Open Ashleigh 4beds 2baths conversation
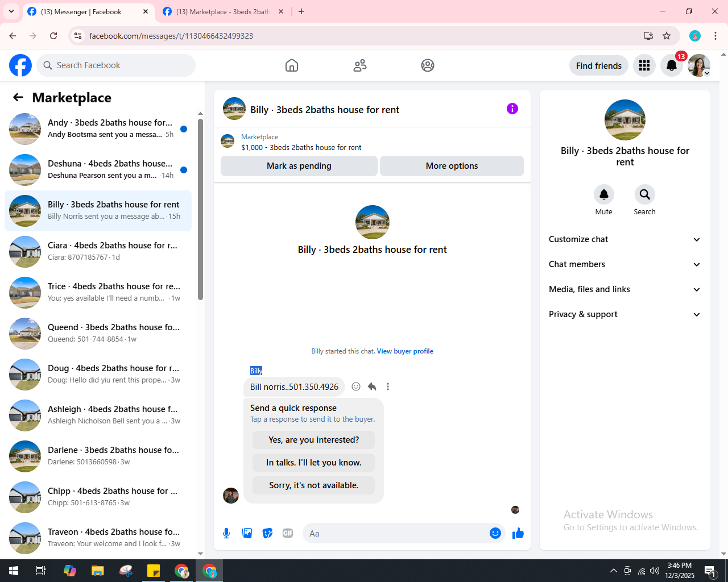This screenshot has height=582, width=728. (x=98, y=415)
